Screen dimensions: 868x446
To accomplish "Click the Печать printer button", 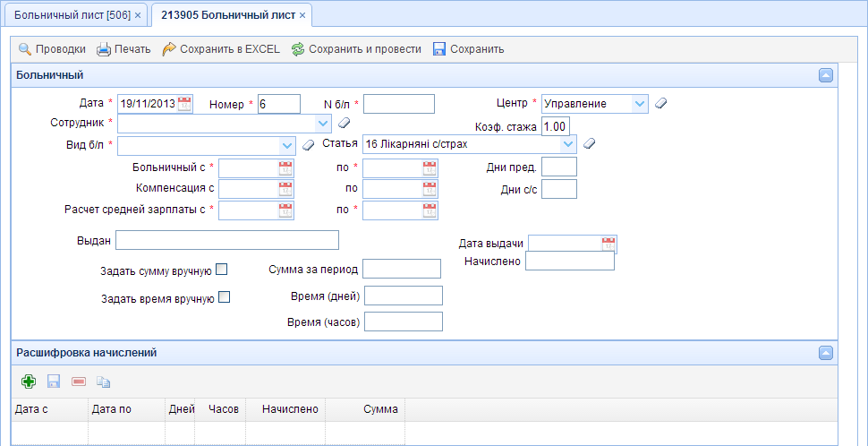I will [x=123, y=49].
